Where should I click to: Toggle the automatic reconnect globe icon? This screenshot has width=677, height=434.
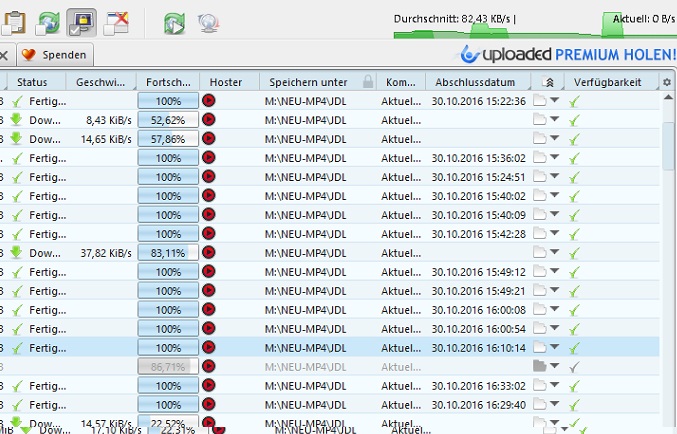point(47,22)
